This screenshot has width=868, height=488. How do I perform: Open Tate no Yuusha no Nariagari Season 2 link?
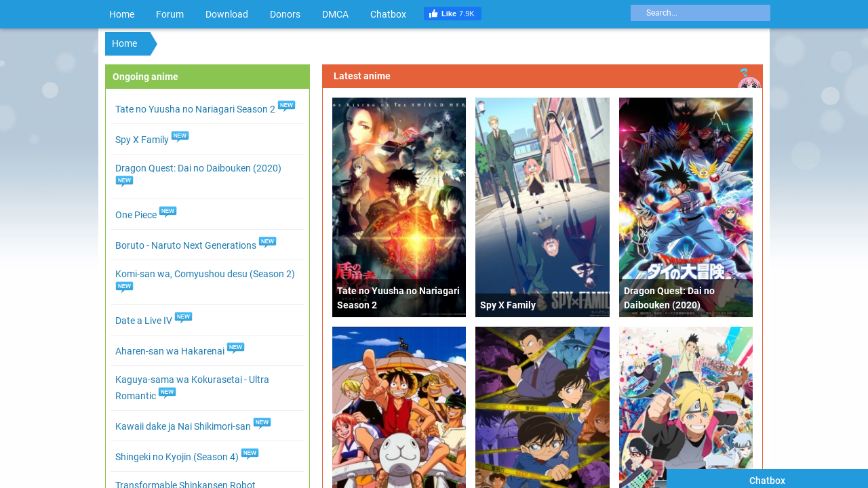point(195,109)
